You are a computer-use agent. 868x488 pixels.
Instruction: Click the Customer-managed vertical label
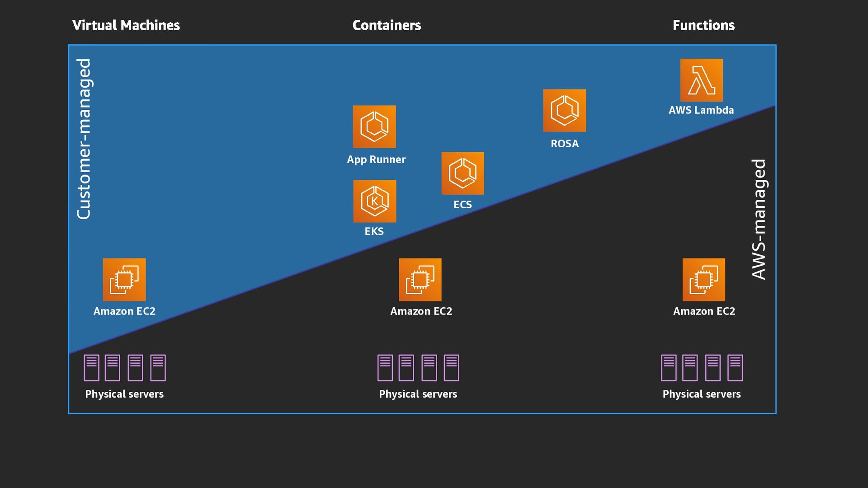click(x=84, y=139)
